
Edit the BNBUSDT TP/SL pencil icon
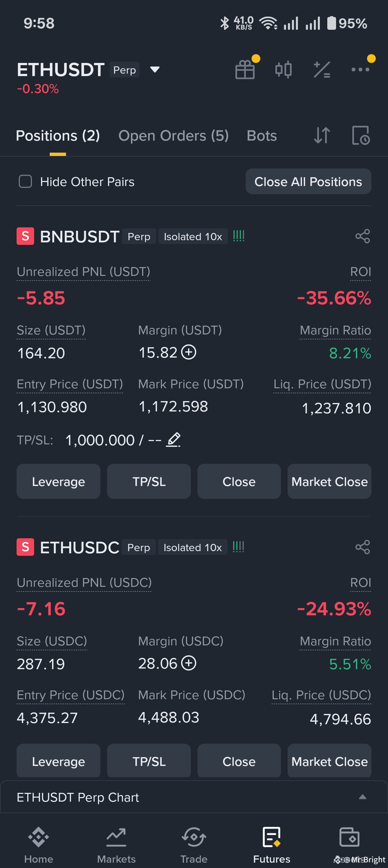[173, 440]
